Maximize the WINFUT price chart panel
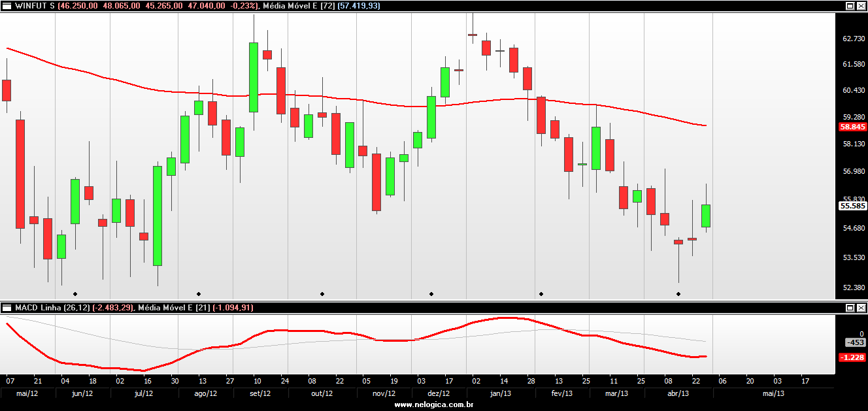868x411 pixels. pyautogui.click(x=850, y=5)
